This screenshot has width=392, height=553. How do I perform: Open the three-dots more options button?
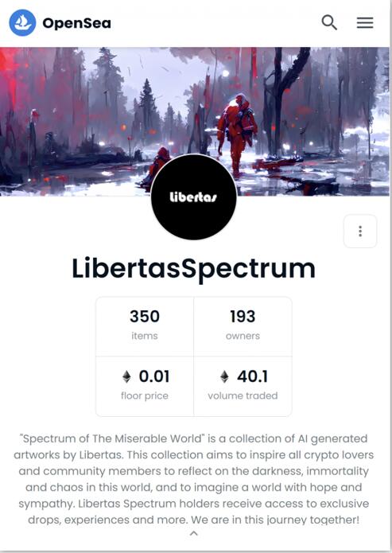(x=360, y=231)
